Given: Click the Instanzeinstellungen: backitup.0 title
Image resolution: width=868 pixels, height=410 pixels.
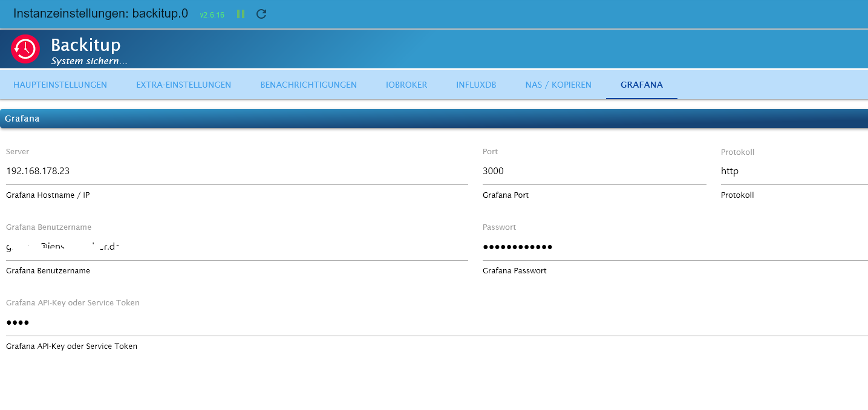Looking at the screenshot, I should click(100, 13).
